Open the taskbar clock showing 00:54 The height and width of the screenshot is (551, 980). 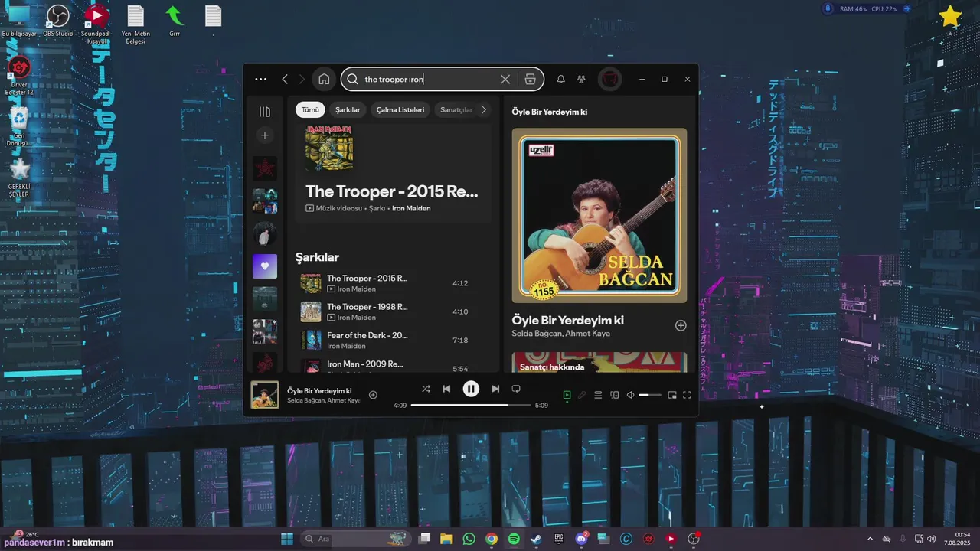tap(958, 539)
